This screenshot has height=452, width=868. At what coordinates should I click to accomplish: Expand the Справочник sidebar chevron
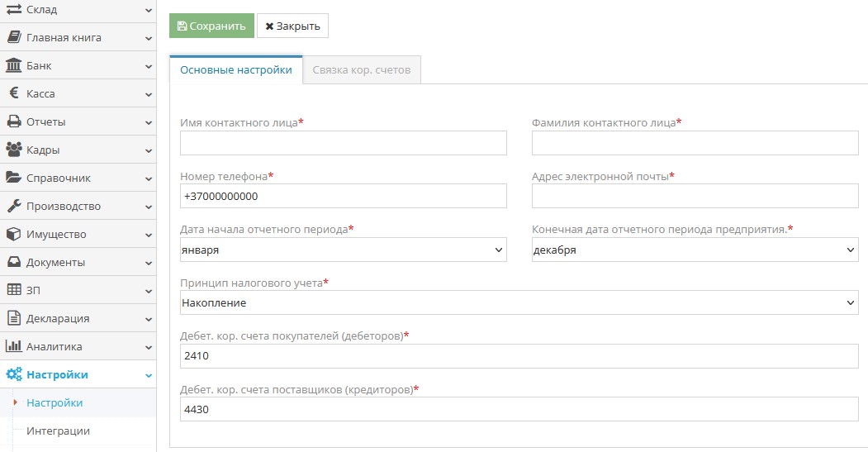tap(148, 178)
